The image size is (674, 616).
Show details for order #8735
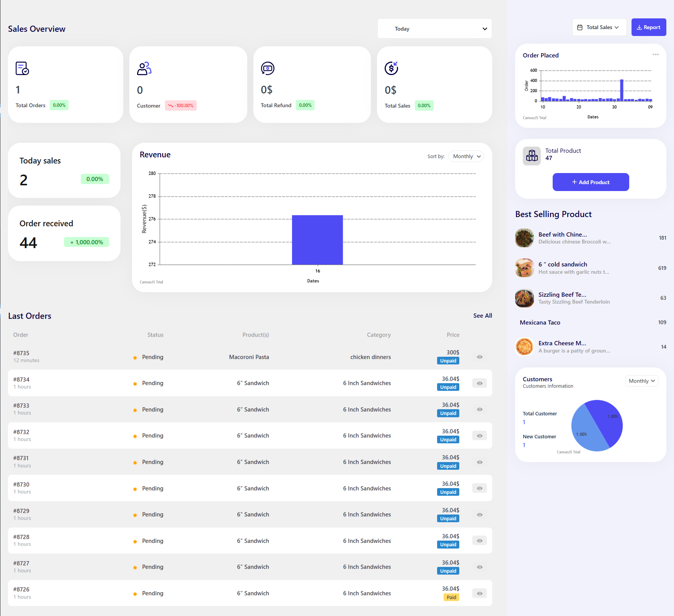pos(479,357)
